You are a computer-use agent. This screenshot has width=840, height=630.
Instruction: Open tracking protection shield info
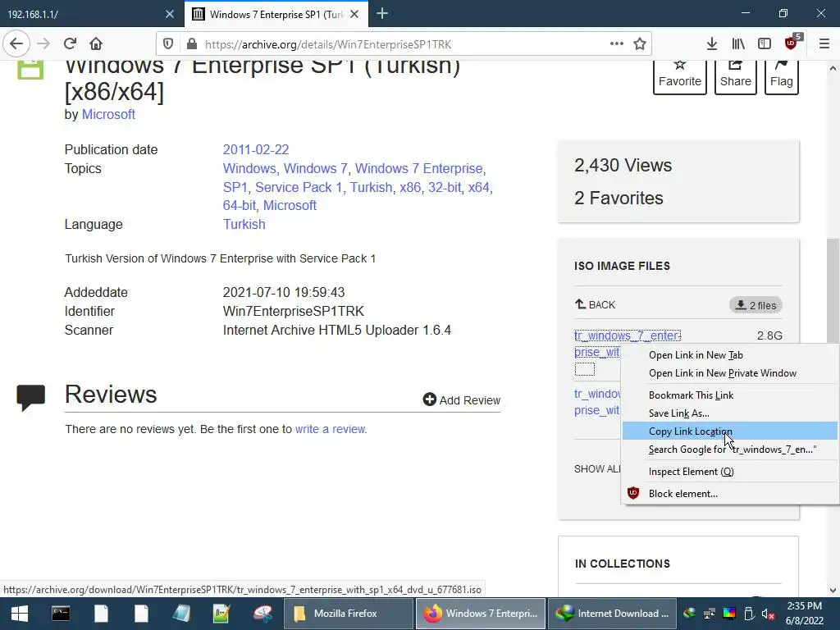168,44
